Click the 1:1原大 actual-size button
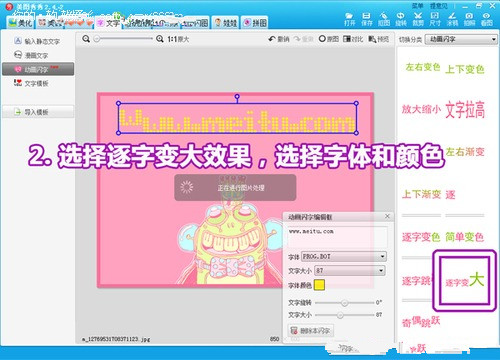Viewport: 500px width, 360px height. tap(178, 39)
